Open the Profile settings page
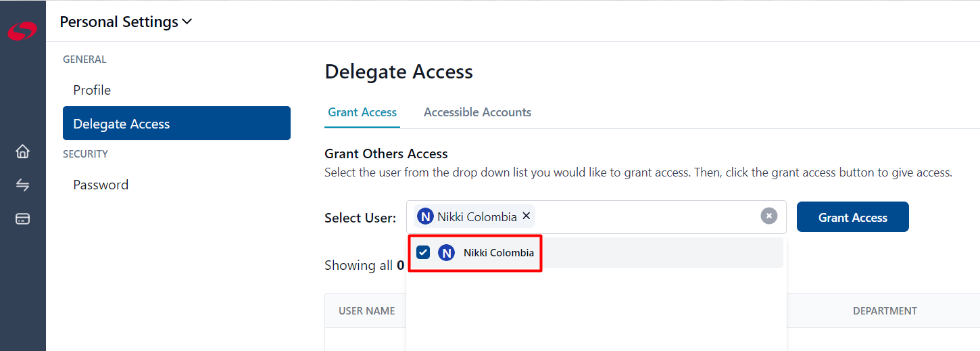980x351 pixels. click(x=92, y=90)
